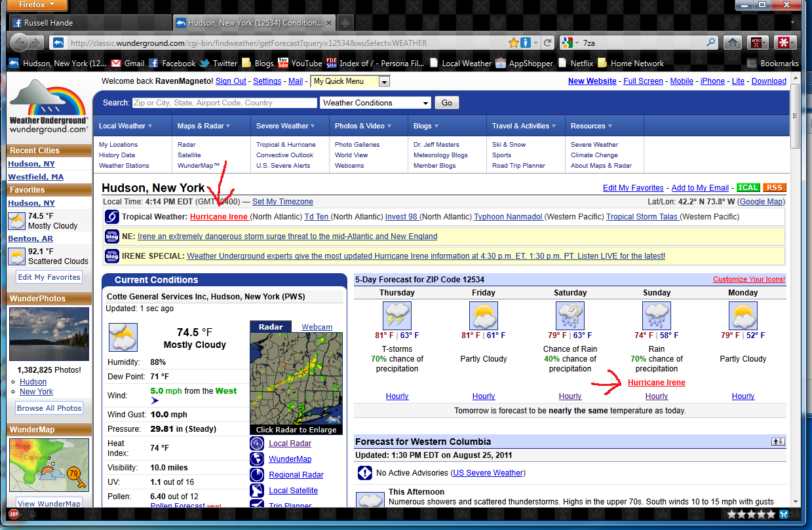
Task: Click the Local Radar circular icon
Action: [x=257, y=444]
